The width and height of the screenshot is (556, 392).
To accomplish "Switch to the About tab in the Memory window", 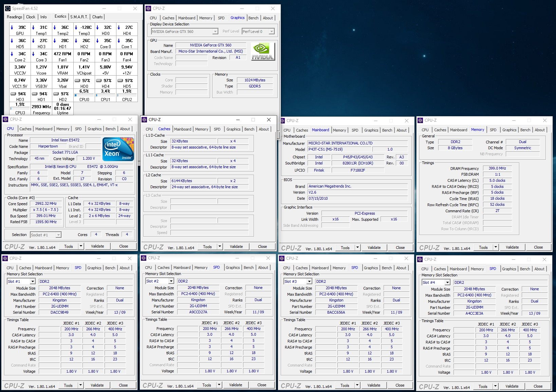I will point(540,130).
